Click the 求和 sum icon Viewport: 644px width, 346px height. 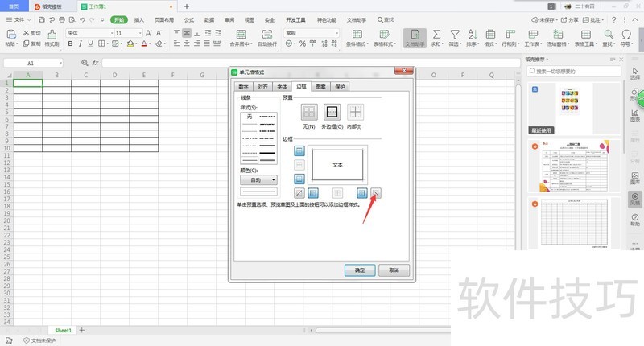[x=436, y=35]
